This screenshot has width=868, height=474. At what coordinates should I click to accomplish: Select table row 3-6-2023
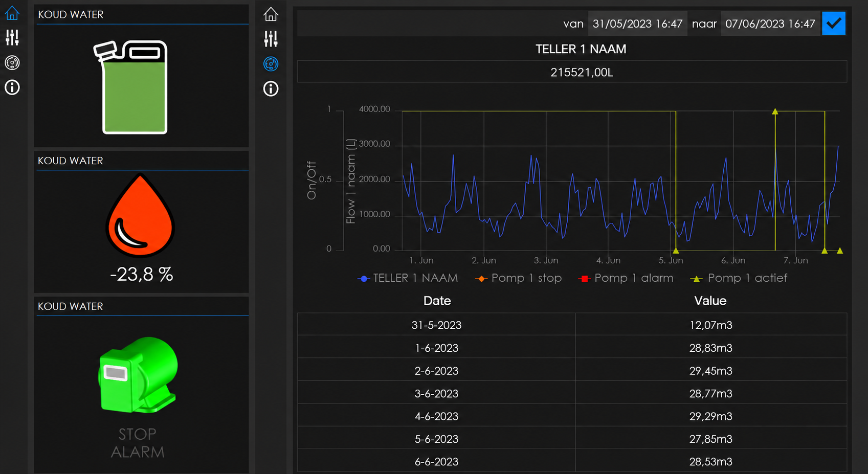(572, 393)
